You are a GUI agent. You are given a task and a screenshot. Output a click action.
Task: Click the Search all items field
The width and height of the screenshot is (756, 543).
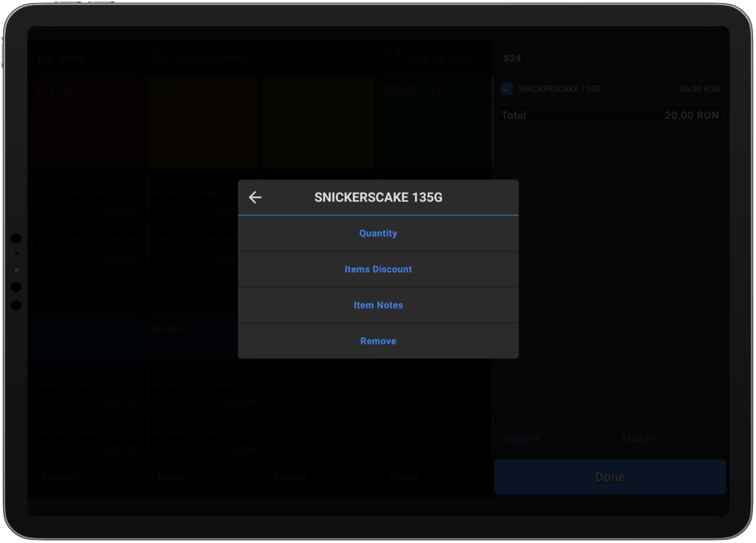(211, 58)
